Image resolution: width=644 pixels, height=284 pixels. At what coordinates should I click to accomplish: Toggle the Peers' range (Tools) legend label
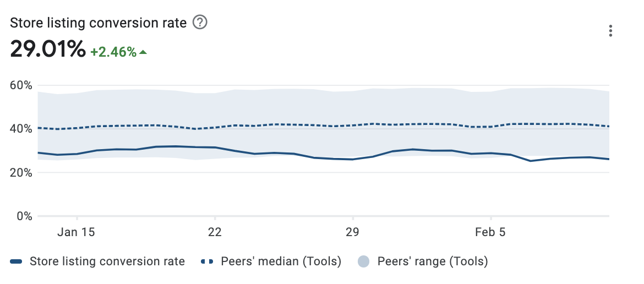point(433,261)
